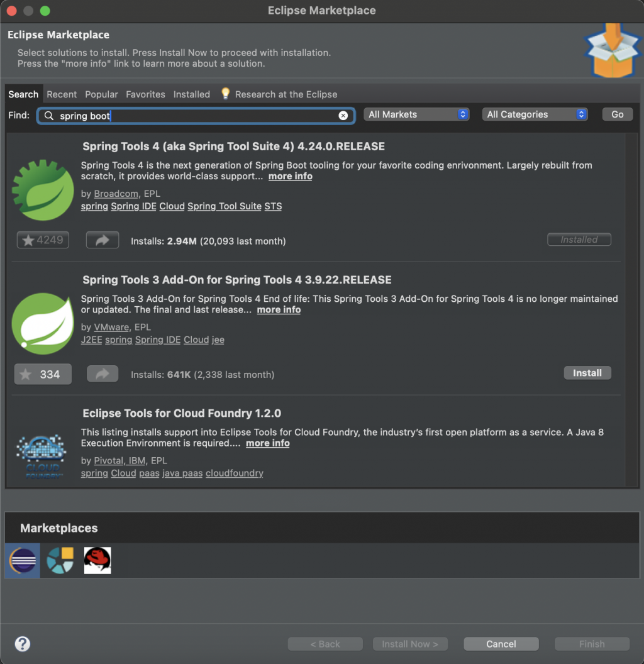Open the Popular tab
Viewport: 644px width, 664px height.
(101, 94)
